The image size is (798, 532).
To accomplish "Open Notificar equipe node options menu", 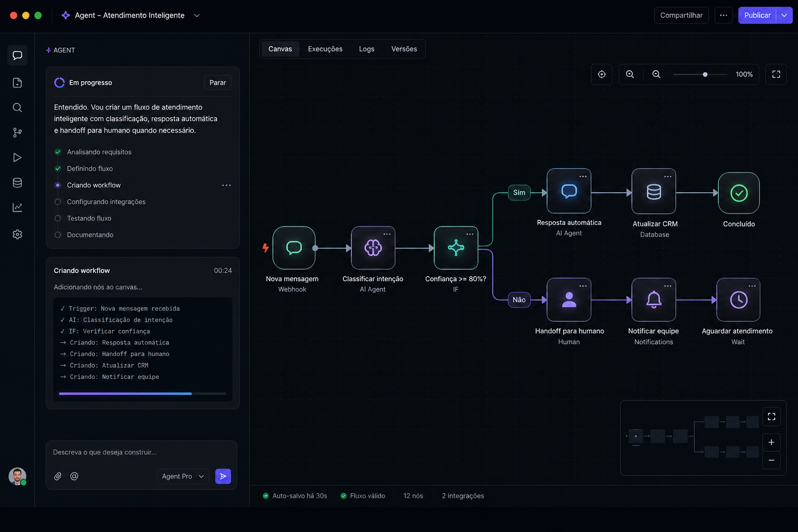I will point(668,286).
